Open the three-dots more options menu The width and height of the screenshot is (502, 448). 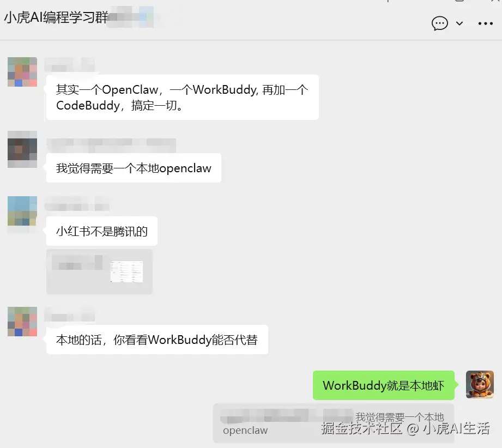tap(485, 23)
